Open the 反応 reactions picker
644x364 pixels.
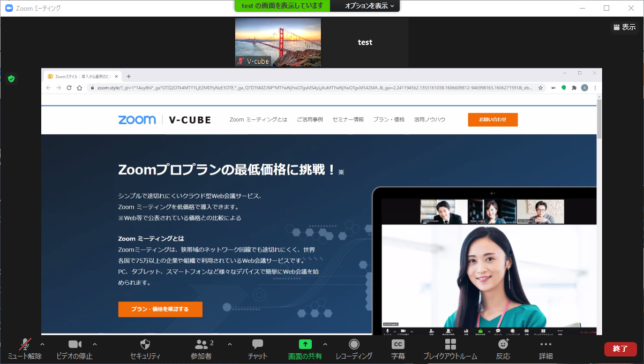click(503, 349)
